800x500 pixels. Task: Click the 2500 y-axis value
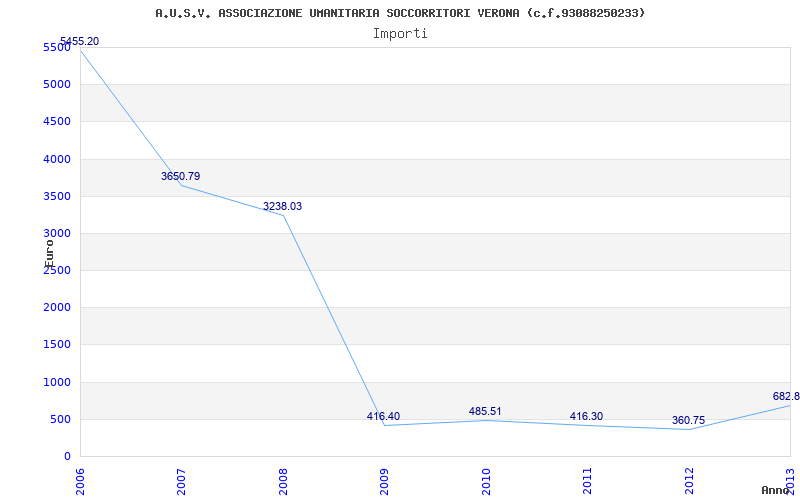pyautogui.click(x=57, y=270)
